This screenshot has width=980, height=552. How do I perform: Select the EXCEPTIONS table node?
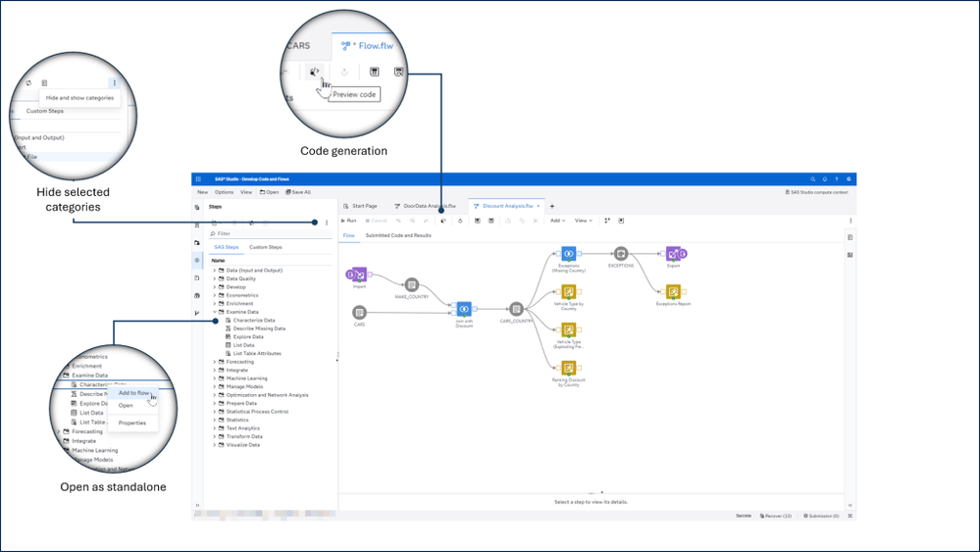point(621,254)
